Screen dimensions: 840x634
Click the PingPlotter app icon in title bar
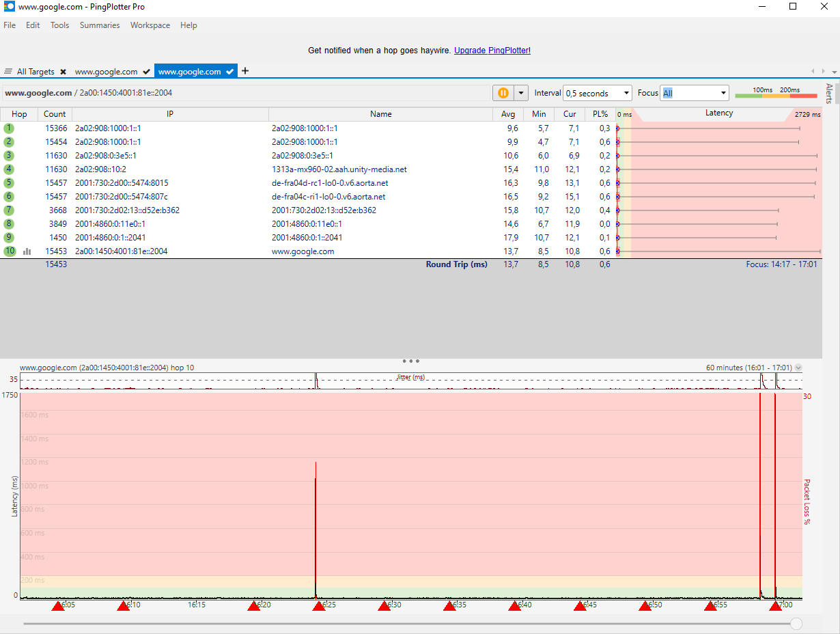click(x=9, y=6)
